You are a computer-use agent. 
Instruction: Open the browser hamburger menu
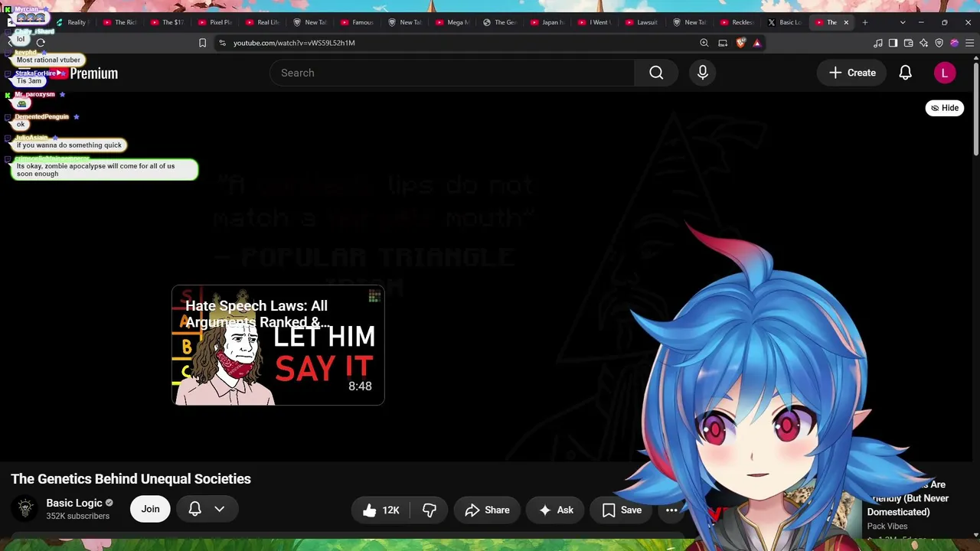pyautogui.click(x=969, y=43)
